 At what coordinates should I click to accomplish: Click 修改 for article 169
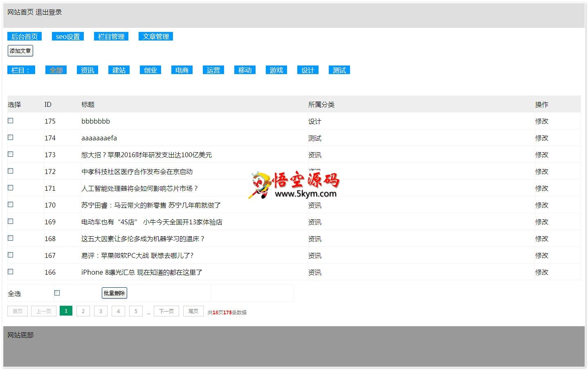(542, 222)
